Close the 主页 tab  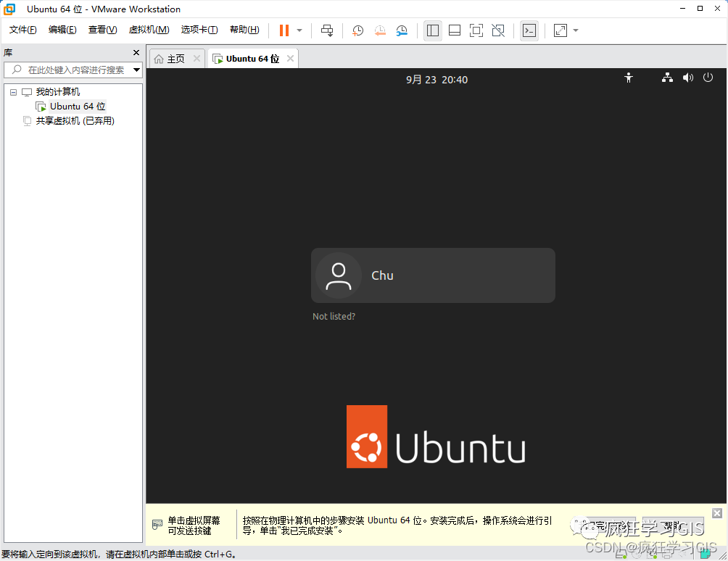coord(197,59)
